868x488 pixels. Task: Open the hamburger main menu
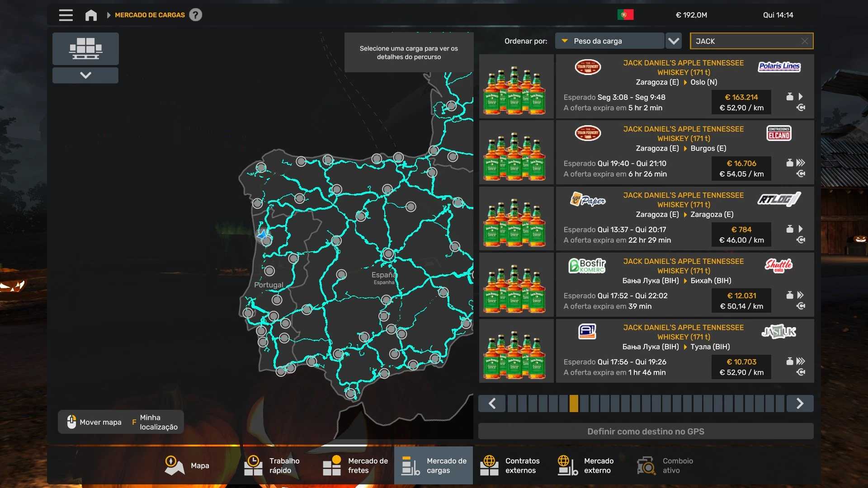(66, 15)
